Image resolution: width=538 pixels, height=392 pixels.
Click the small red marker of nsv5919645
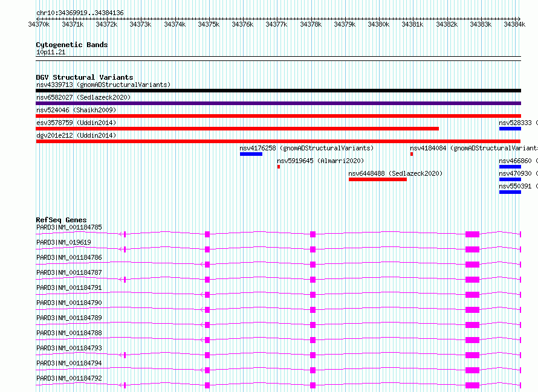click(279, 167)
